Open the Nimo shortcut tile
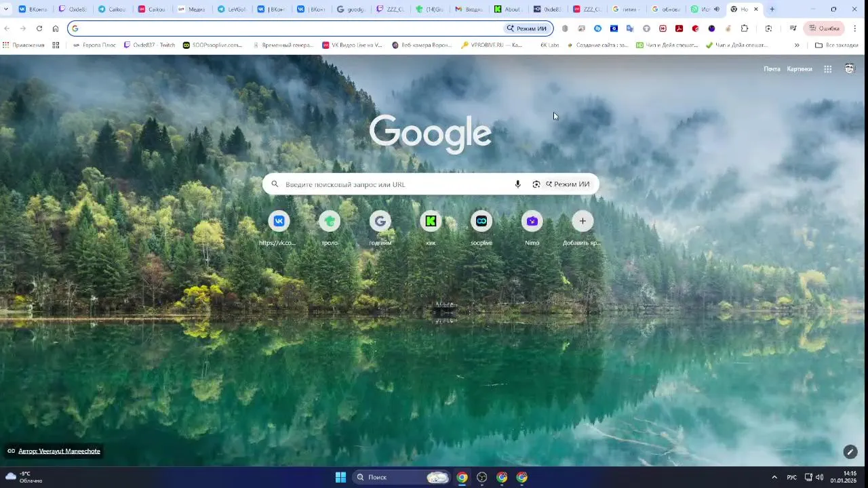The image size is (868, 488). (x=532, y=221)
